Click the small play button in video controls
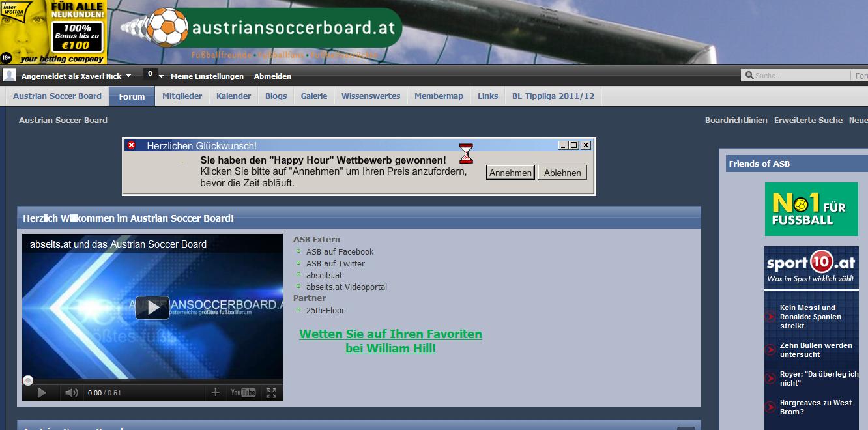This screenshot has height=430, width=868. [42, 393]
